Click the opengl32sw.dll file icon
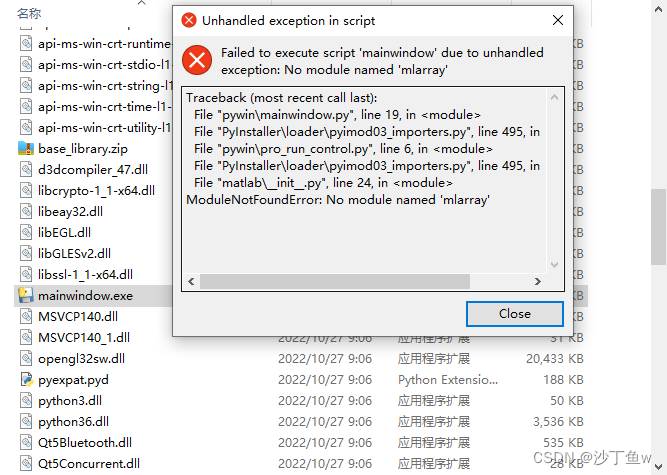 pyautogui.click(x=25, y=358)
